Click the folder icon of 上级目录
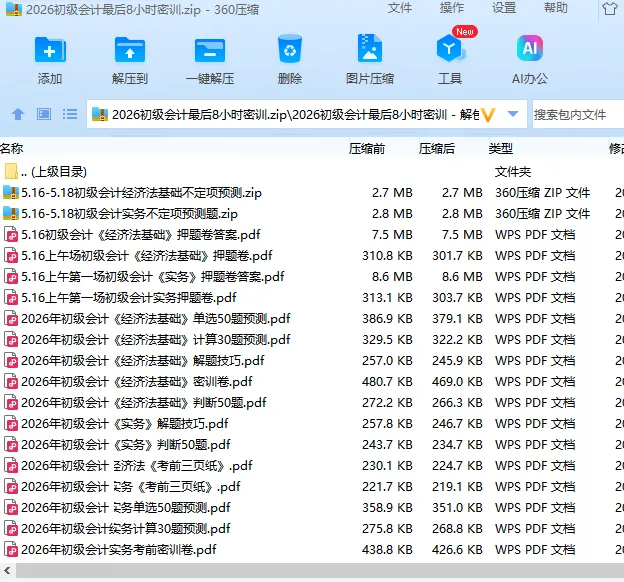The height and width of the screenshot is (582, 624). 11,171
